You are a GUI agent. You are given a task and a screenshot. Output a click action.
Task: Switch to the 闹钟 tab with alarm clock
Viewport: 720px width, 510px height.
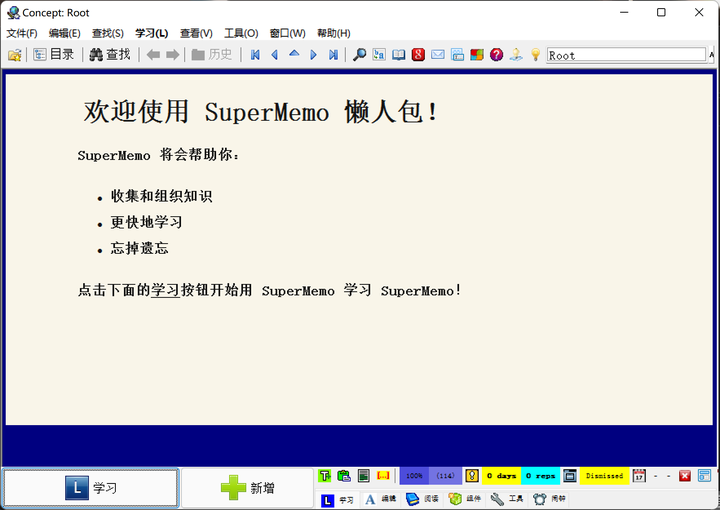pyautogui.click(x=549, y=499)
